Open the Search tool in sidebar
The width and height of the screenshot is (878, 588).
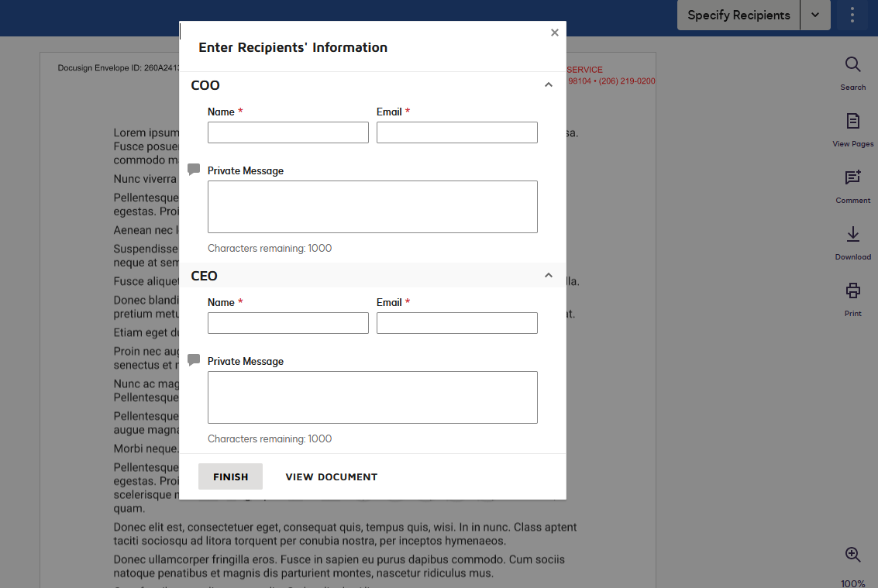[852, 74]
